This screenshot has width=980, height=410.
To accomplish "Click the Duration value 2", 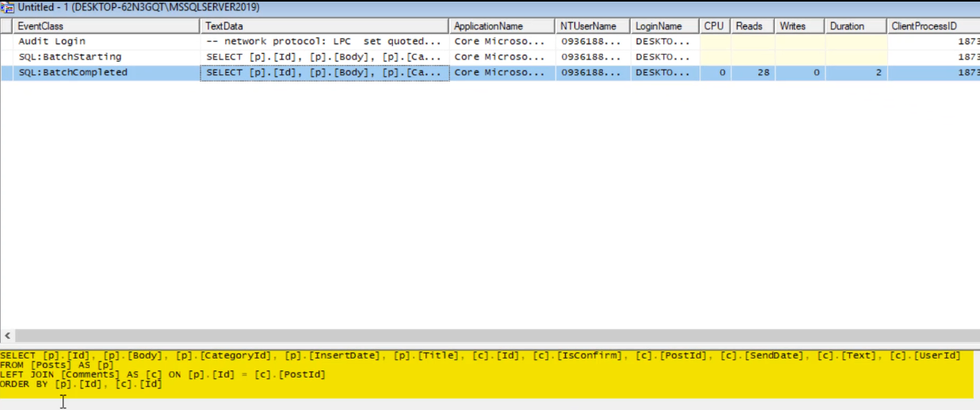I will 856,73.
